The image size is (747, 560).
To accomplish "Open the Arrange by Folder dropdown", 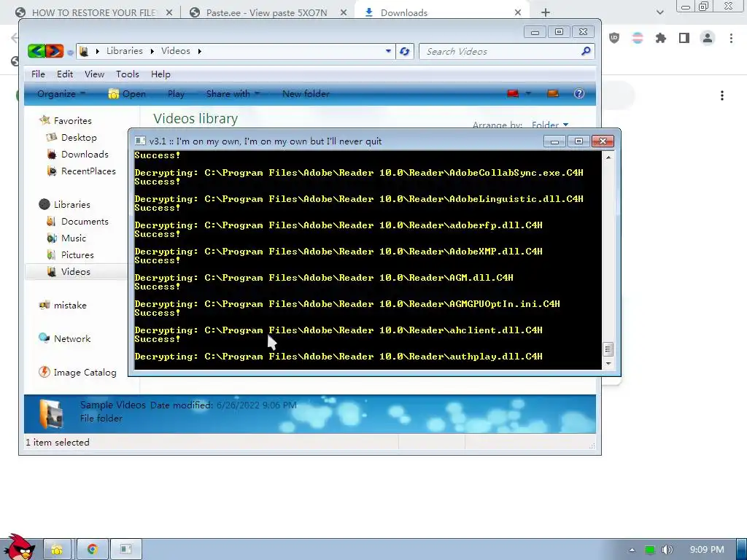I will click(550, 125).
